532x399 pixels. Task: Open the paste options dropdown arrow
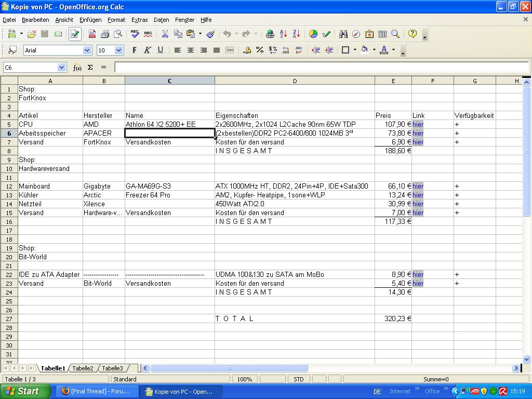(200, 34)
